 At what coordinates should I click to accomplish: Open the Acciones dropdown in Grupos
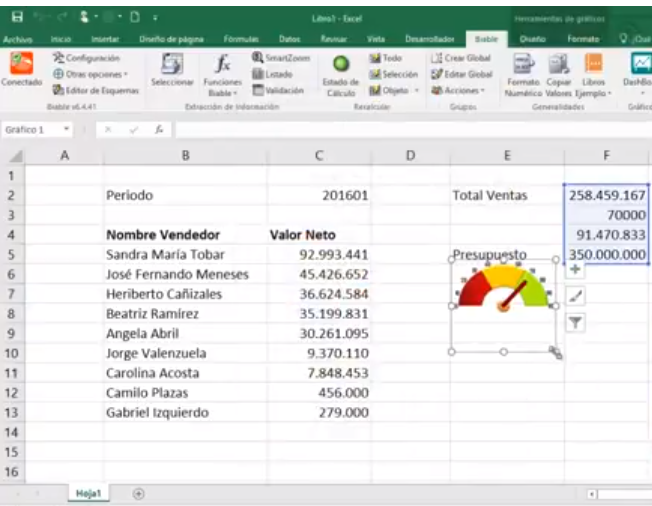(461, 89)
